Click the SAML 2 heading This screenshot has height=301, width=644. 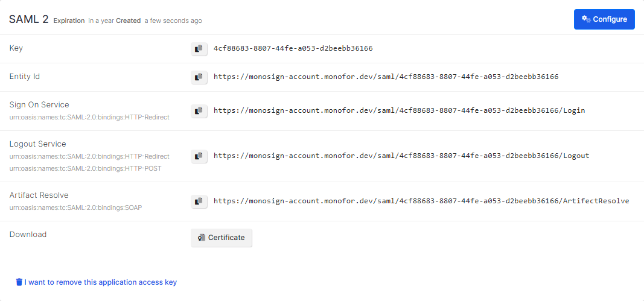[x=28, y=19]
